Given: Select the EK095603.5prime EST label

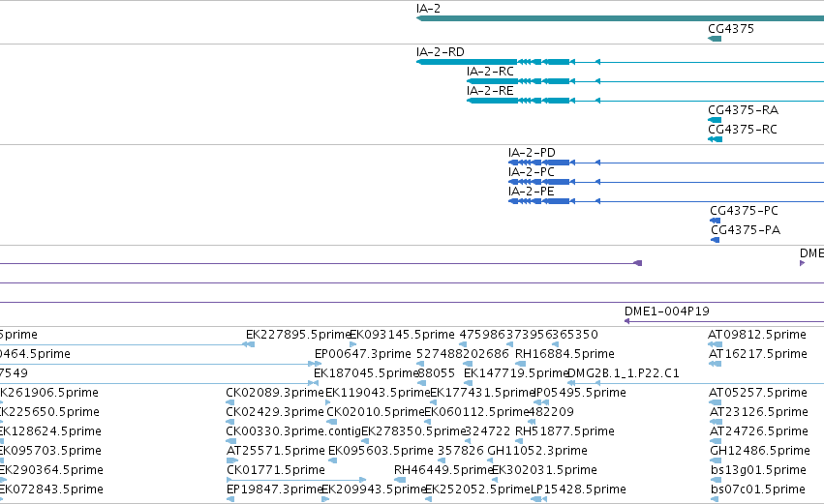Looking at the screenshot, I should pos(381,451).
